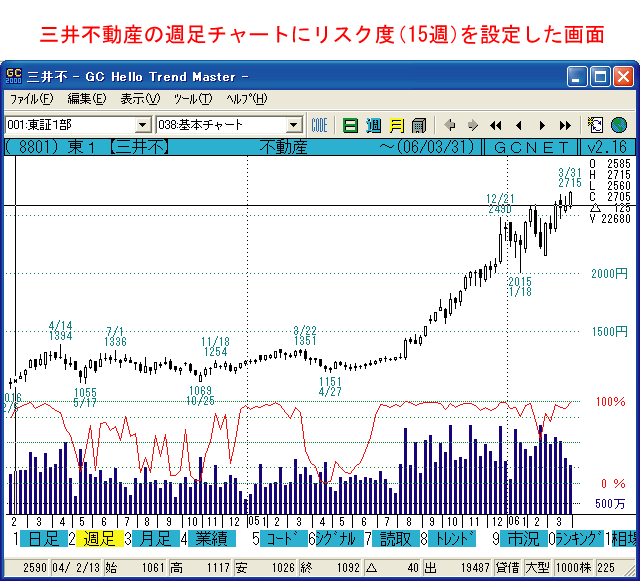The image size is (640, 581).
Task: Click the 1151 4/27 low annotation
Action: (x=330, y=387)
